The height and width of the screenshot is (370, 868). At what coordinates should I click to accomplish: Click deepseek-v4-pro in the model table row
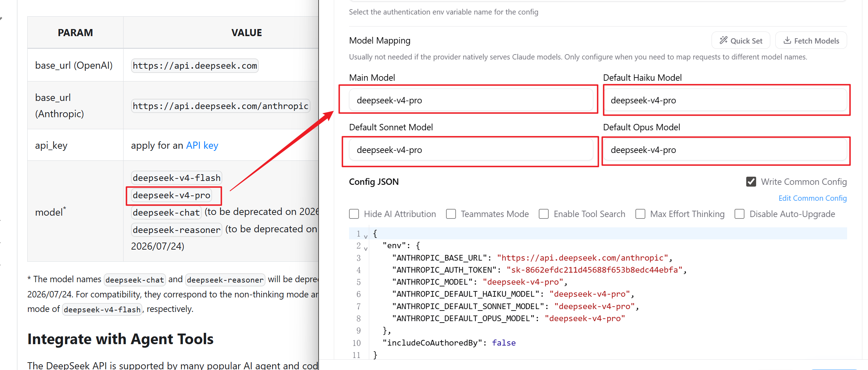tap(172, 195)
